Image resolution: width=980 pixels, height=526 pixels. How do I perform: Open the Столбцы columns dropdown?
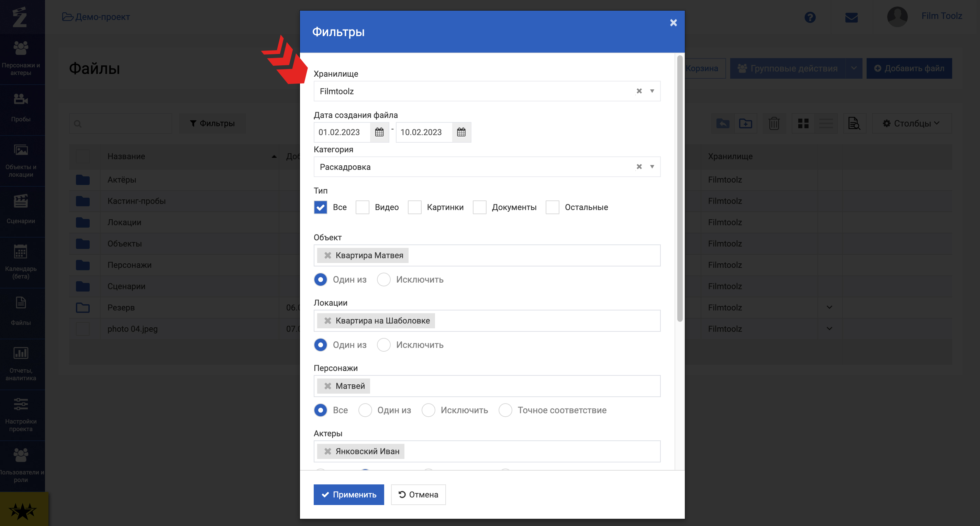[912, 123]
